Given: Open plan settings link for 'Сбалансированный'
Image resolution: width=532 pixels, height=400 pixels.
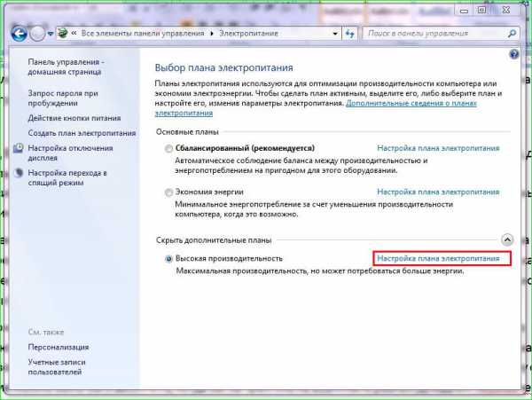Looking at the screenshot, I should click(438, 148).
